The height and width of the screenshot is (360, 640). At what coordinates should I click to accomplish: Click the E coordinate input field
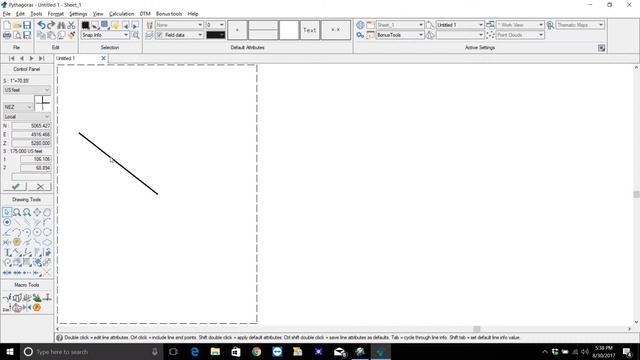(x=31, y=134)
